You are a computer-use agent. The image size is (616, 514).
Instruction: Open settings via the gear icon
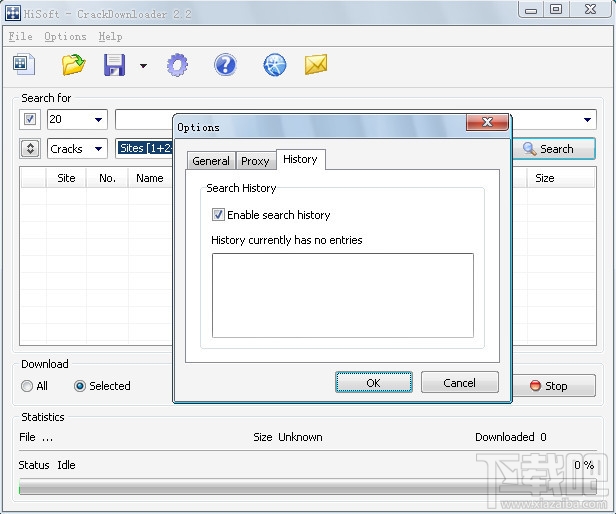[x=177, y=65]
